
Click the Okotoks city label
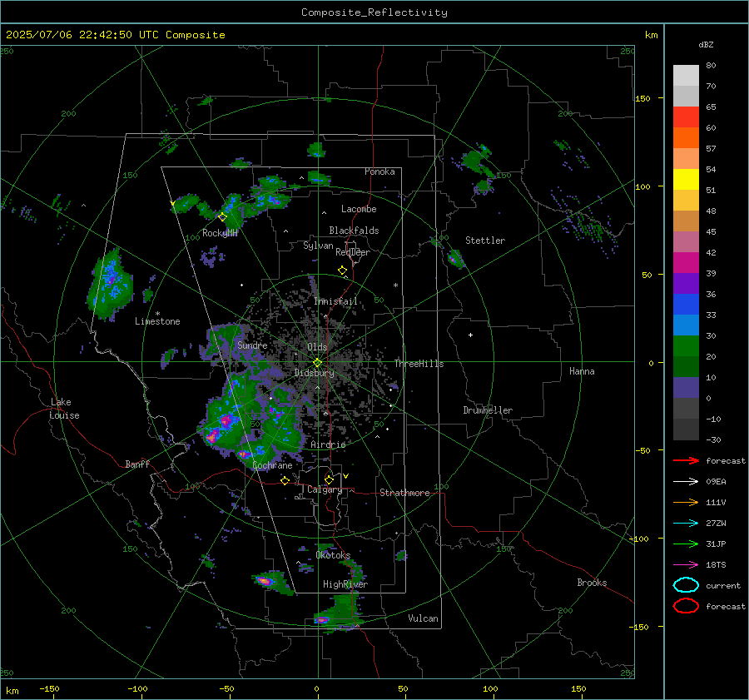click(333, 555)
